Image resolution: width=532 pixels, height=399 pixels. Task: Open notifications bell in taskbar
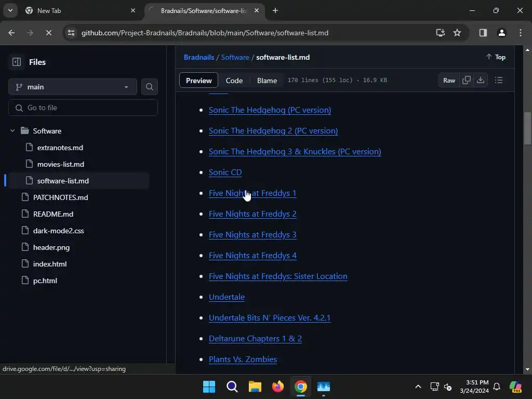[497, 387]
